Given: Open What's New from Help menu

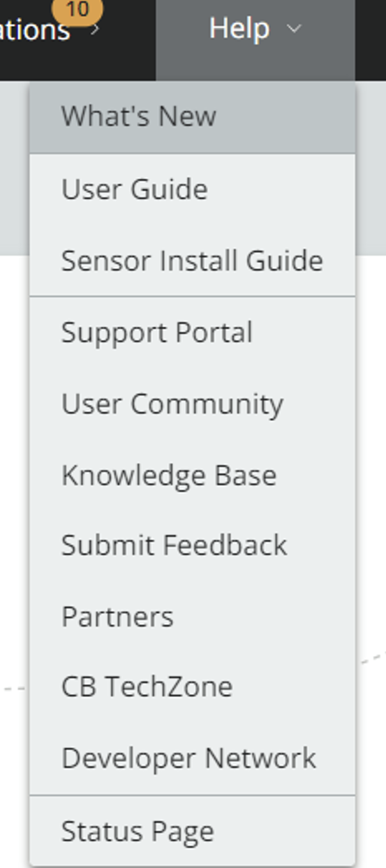Looking at the screenshot, I should coord(138,117).
